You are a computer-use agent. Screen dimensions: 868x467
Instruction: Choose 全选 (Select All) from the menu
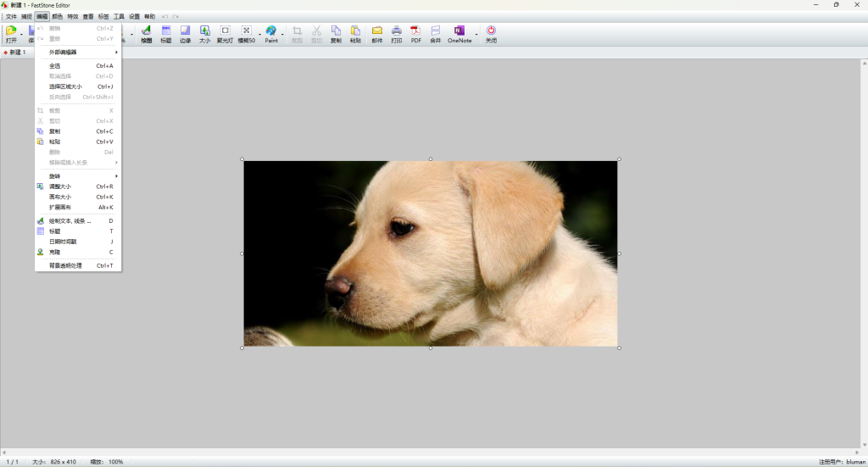78,66
